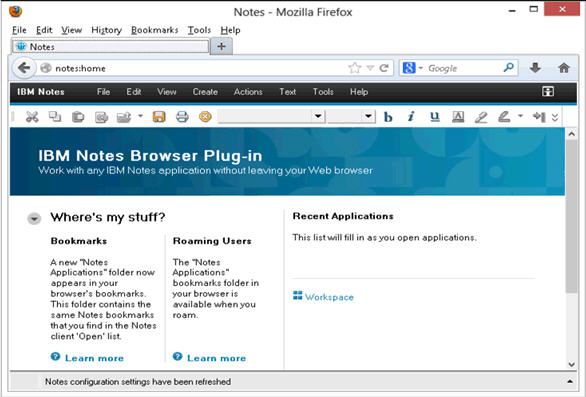Click the indent icon in toolbar
The height and width of the screenshot is (397, 586).
coord(539,117)
